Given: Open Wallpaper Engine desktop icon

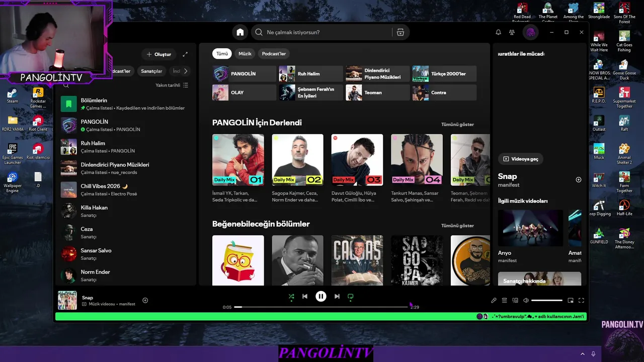Looking at the screenshot, I should click(12, 183).
